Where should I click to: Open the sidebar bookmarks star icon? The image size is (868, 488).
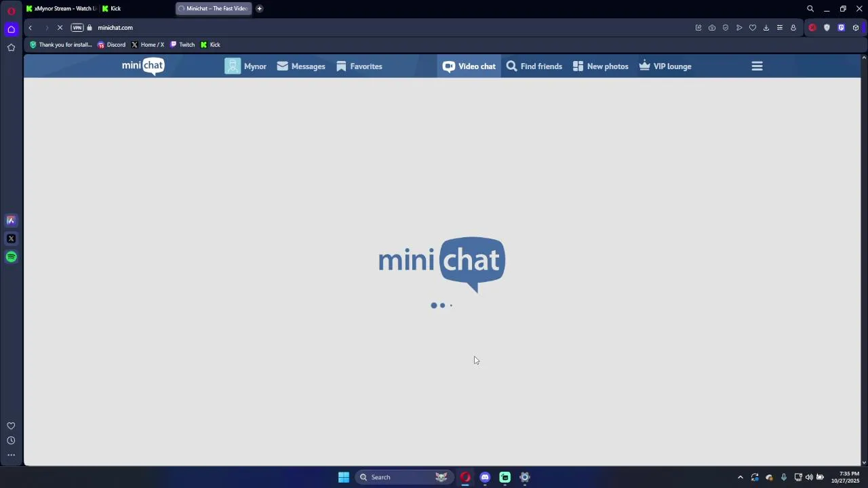pos(11,47)
